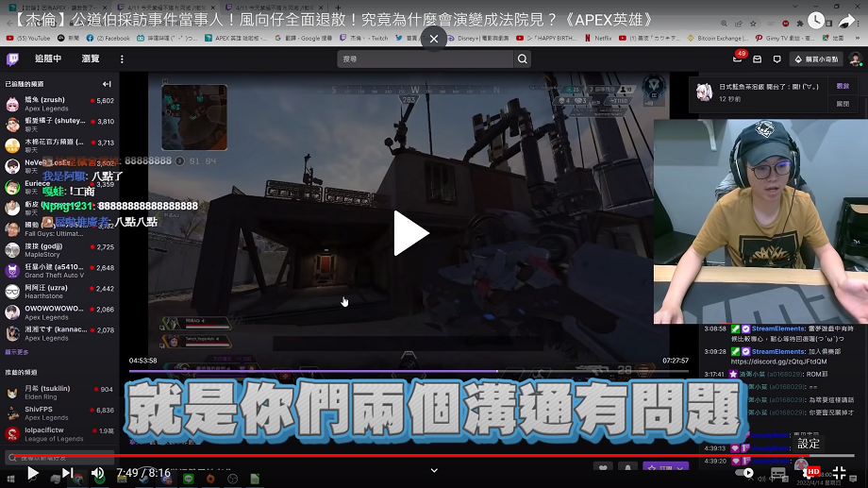
Task: Seek along the red YouTube progress bar
Action: (434, 455)
